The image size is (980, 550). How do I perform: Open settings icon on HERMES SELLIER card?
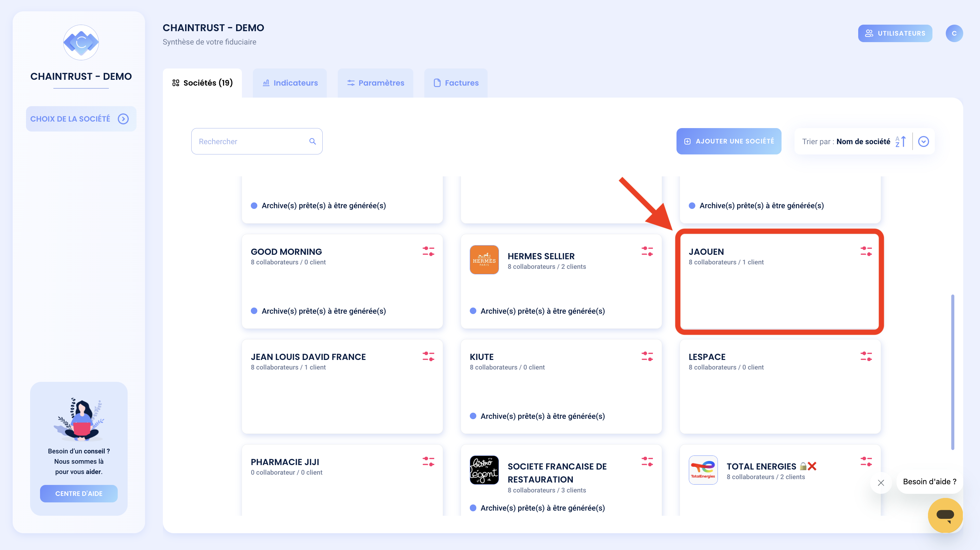[647, 251]
